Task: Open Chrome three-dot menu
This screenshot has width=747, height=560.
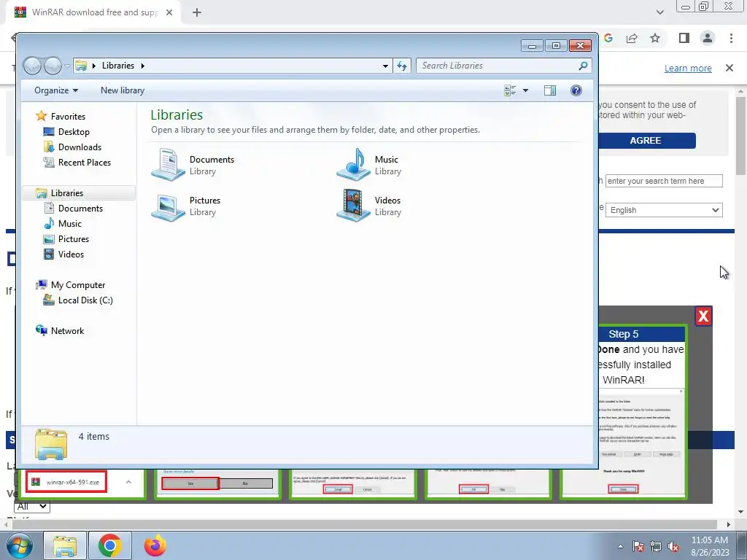Action: (731, 38)
